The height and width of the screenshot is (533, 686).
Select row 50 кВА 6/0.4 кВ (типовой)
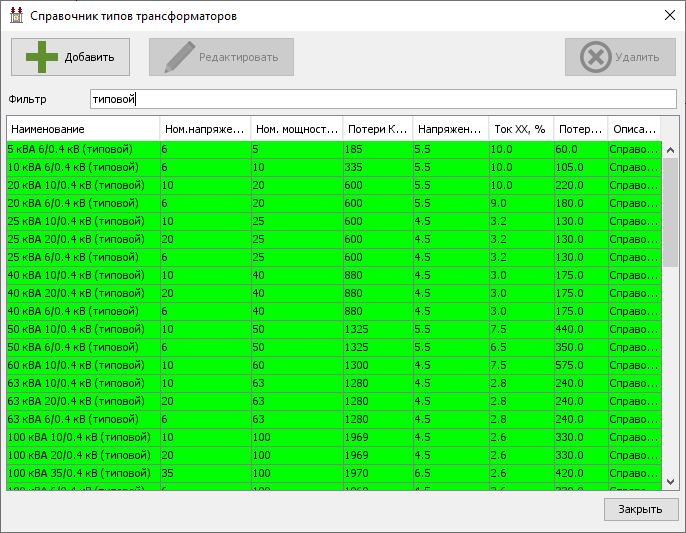(x=334, y=347)
